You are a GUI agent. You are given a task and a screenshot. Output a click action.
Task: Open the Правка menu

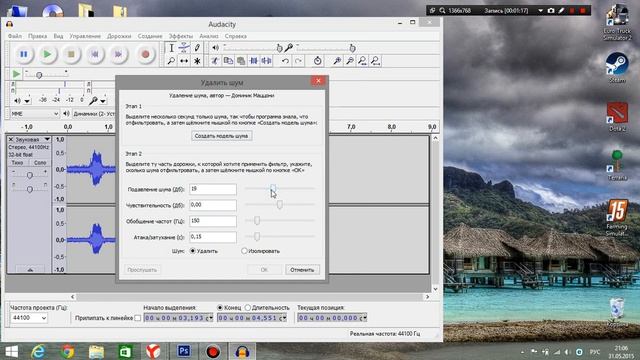38,36
